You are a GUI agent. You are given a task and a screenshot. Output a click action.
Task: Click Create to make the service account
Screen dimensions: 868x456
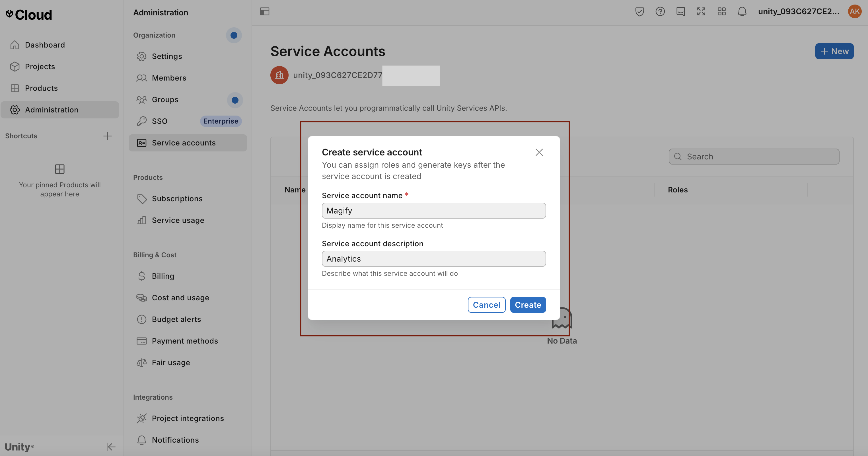coord(528,305)
